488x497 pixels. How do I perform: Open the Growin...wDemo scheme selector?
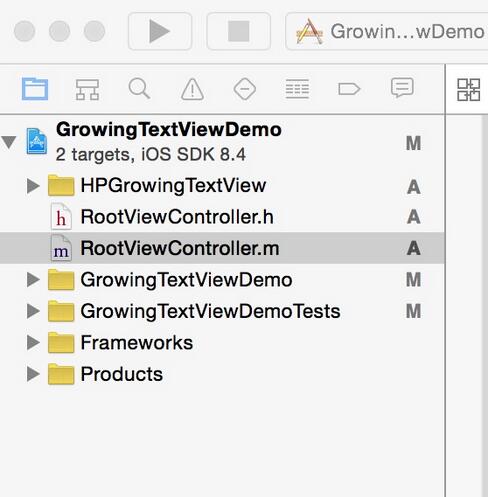[x=387, y=31]
